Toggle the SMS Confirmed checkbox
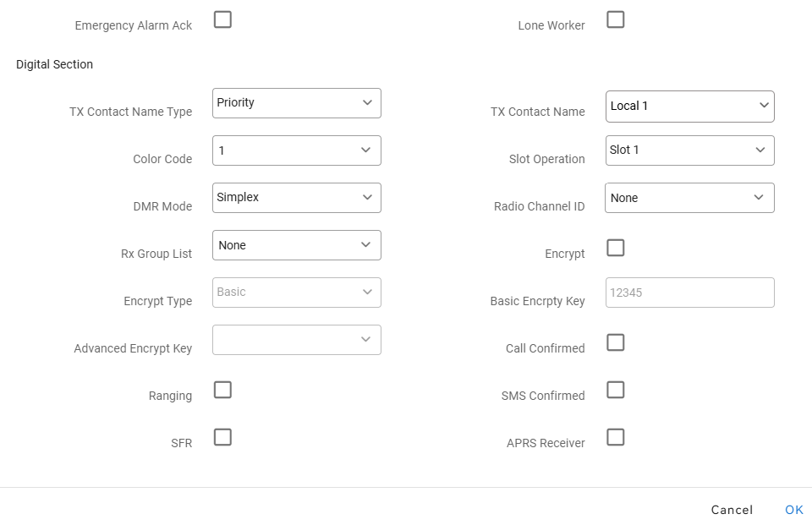Image resolution: width=812 pixels, height=525 pixels. 616,390
